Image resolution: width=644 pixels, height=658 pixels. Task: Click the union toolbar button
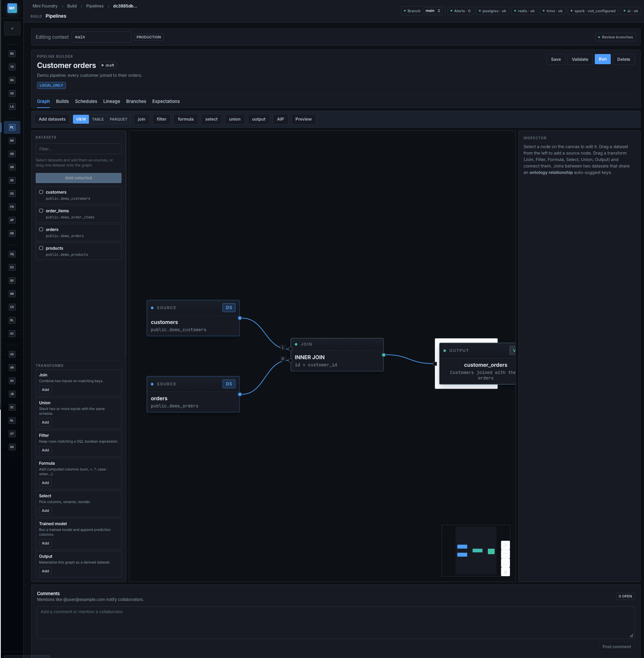click(x=235, y=119)
